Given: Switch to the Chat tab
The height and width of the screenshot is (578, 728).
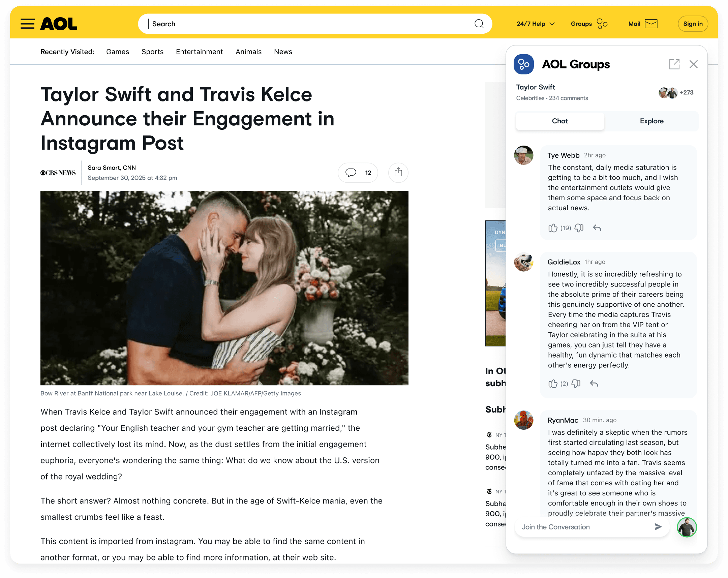Looking at the screenshot, I should [560, 121].
